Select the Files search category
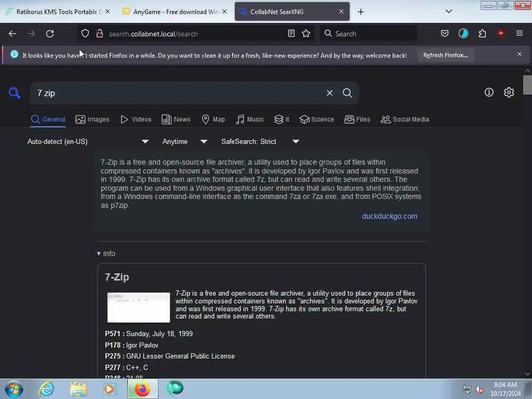 pyautogui.click(x=357, y=119)
